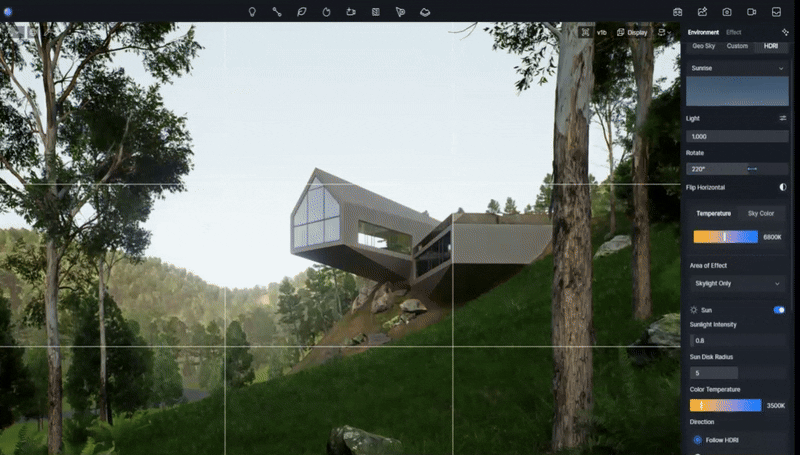Select the pointer selection icon in toolbar

(x=401, y=12)
